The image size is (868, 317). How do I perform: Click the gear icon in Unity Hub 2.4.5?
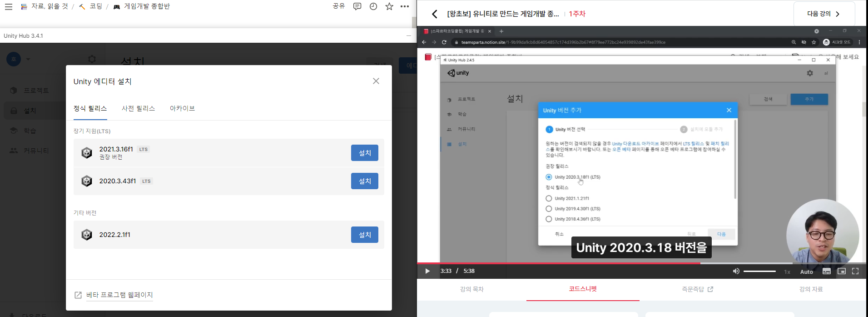[x=810, y=73]
